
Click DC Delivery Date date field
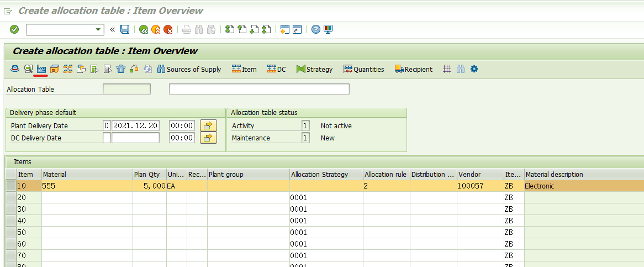pos(135,138)
